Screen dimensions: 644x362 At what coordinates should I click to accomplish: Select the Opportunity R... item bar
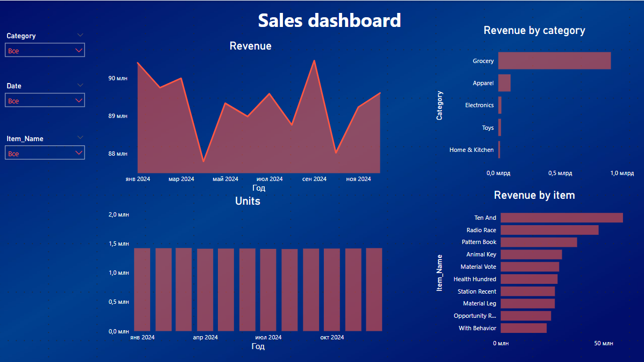(526, 316)
